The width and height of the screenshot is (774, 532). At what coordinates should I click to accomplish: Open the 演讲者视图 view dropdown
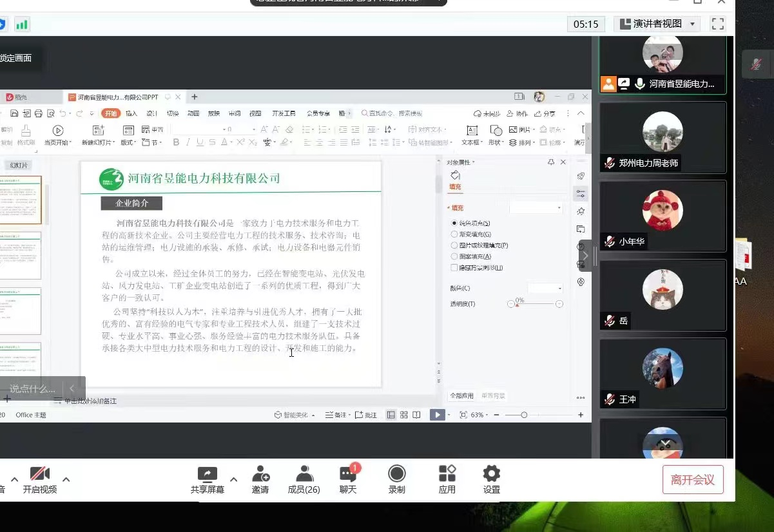click(657, 24)
